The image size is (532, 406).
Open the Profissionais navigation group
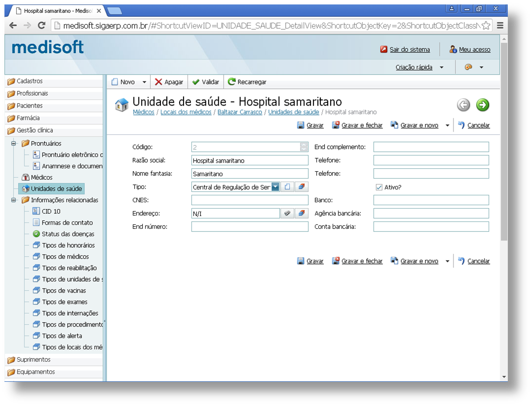pos(54,93)
